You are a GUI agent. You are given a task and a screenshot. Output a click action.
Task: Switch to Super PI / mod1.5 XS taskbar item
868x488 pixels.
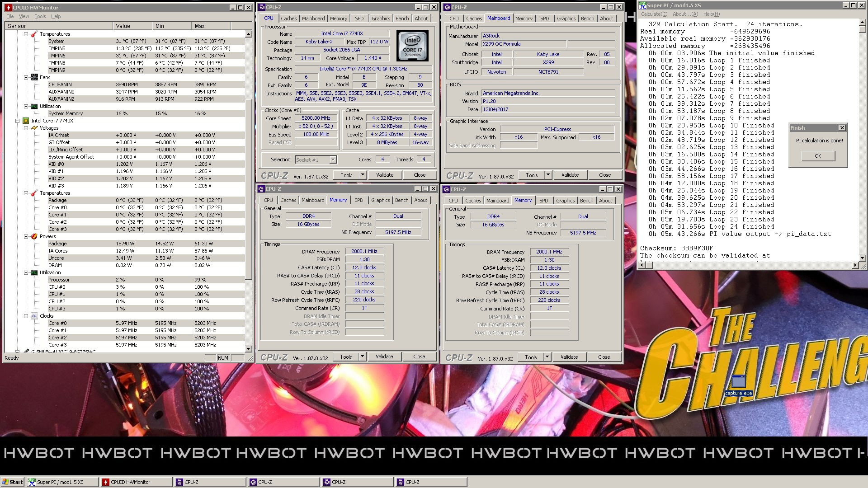pyautogui.click(x=62, y=482)
